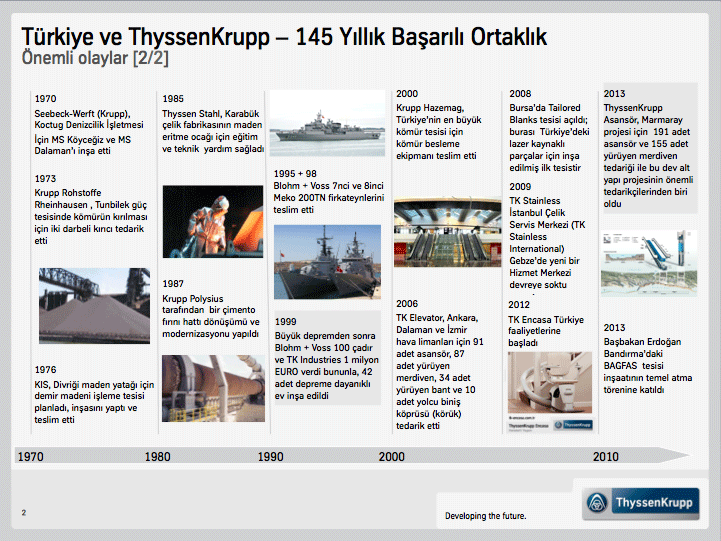Click the 1970 timeline marker

(x=30, y=456)
